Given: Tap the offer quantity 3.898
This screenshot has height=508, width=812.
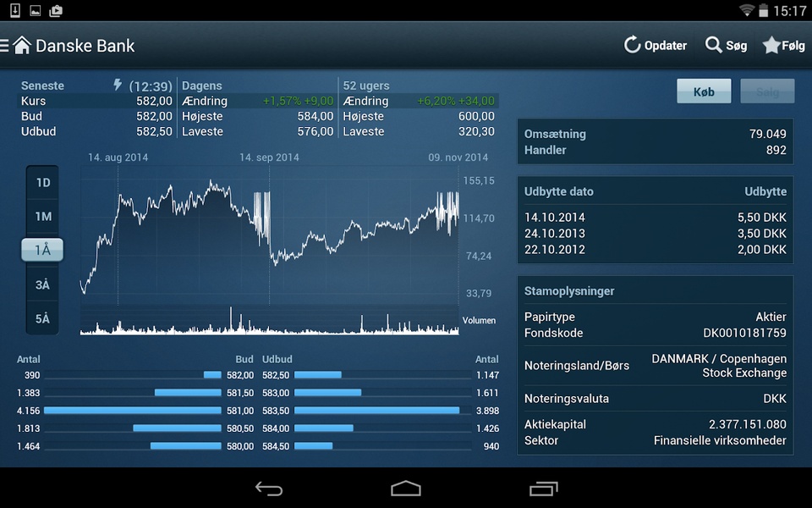Looking at the screenshot, I should click(x=487, y=411).
